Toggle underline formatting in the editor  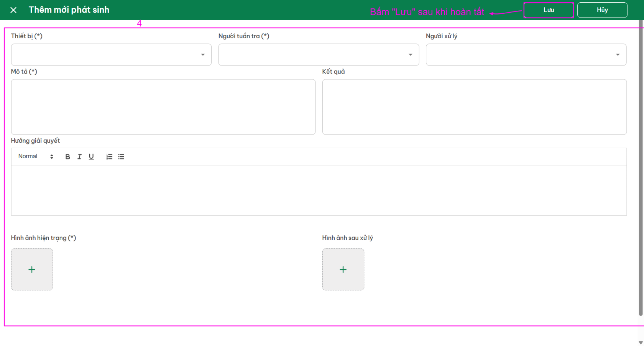91,157
